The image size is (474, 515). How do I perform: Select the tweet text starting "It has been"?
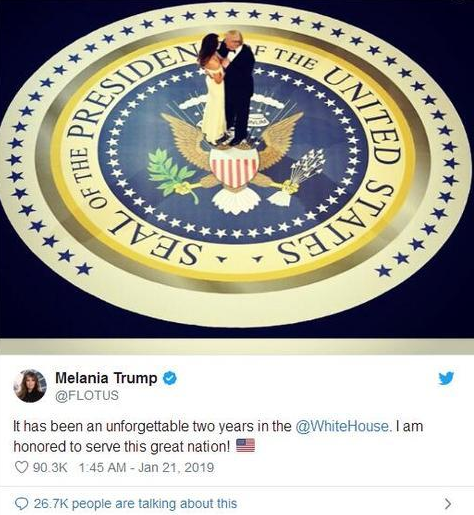pyautogui.click(x=218, y=436)
